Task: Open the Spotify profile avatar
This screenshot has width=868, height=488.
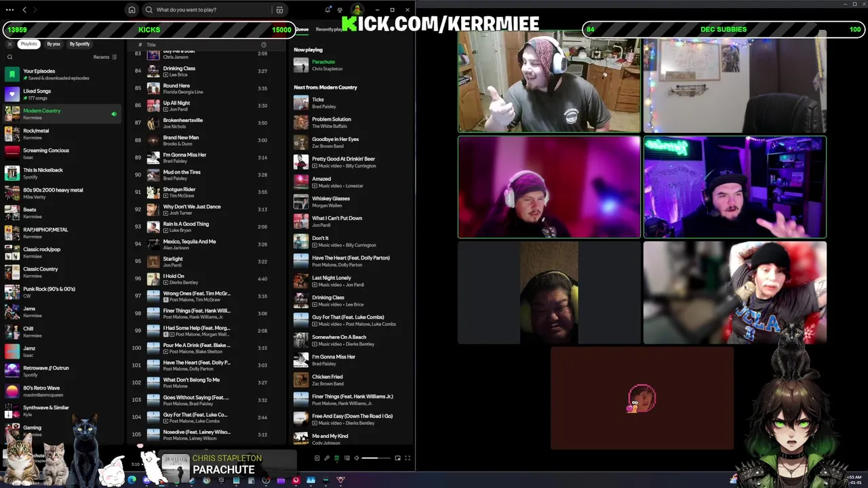Action: (356, 9)
